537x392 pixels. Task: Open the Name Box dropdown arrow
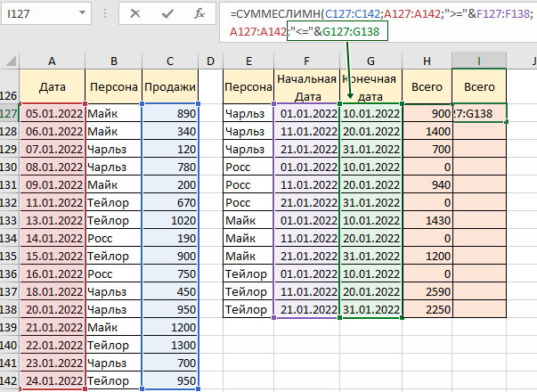82,13
